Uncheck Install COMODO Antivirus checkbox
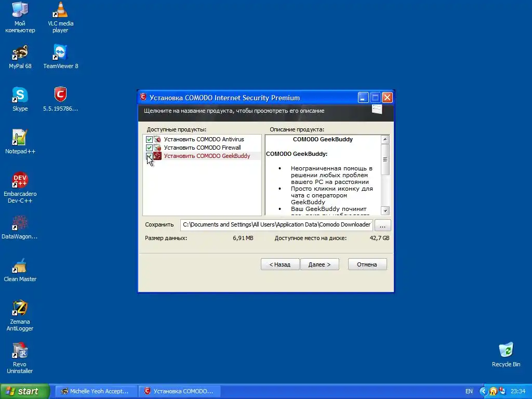This screenshot has width=532, height=399. 149,139
